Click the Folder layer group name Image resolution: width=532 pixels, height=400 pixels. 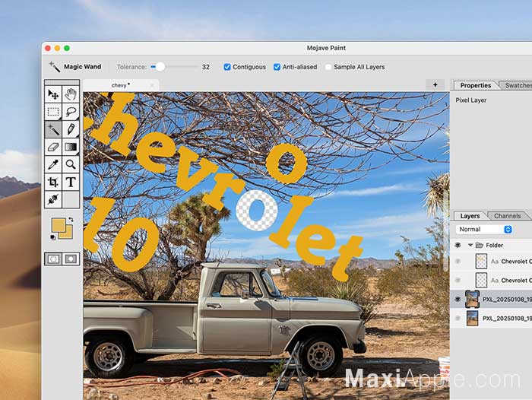[x=494, y=245]
